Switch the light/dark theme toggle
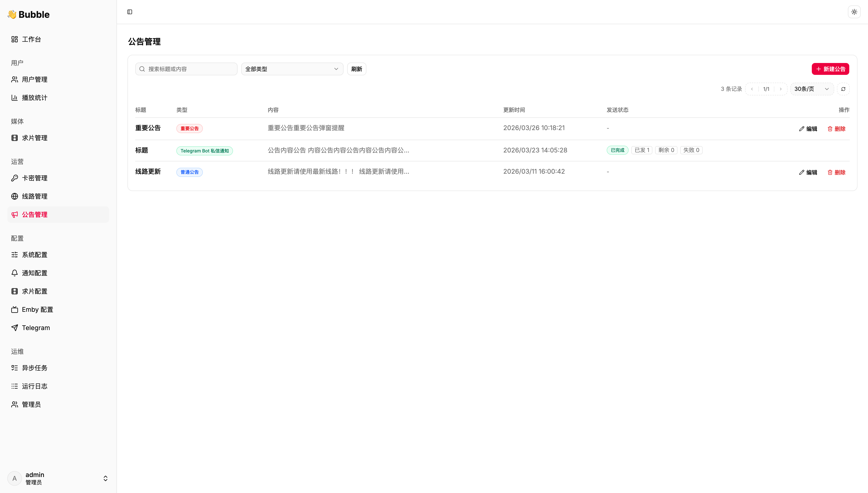 pos(854,12)
